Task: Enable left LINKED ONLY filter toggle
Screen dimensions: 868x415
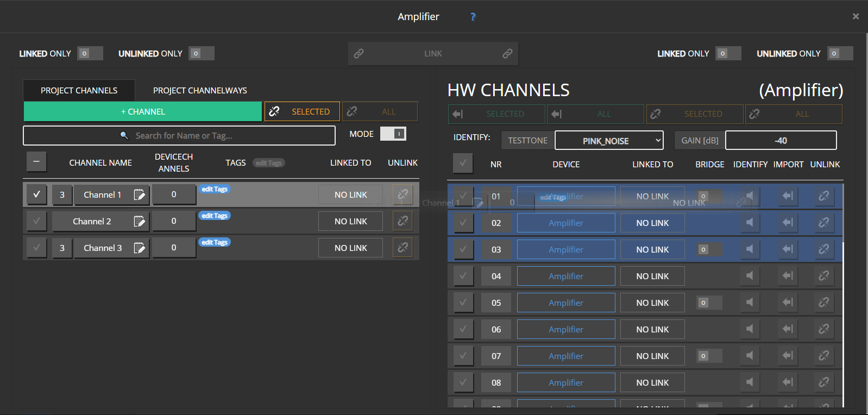Action: (x=90, y=53)
